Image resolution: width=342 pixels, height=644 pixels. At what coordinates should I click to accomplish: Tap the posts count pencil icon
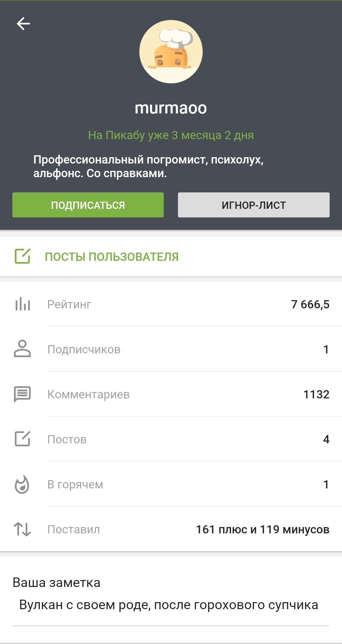[x=22, y=439]
